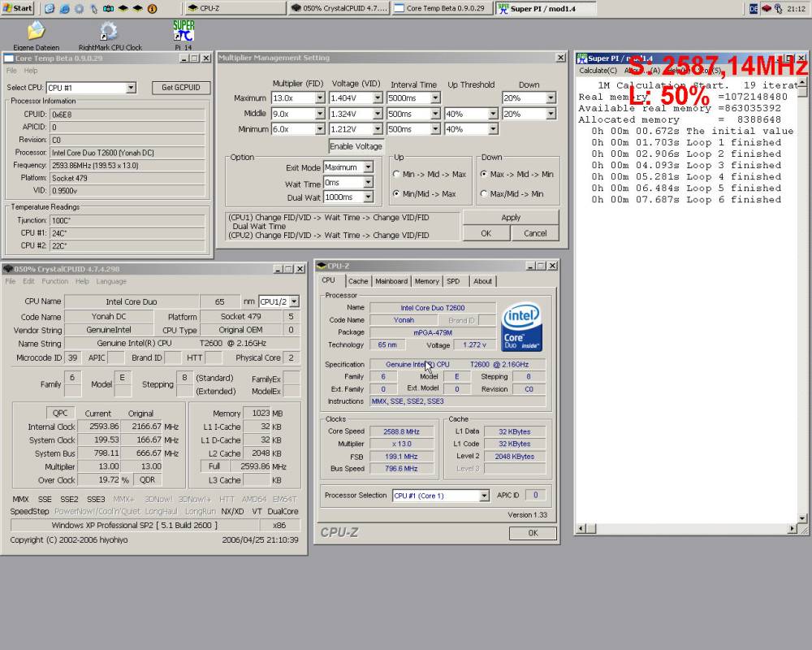812x650 pixels.
Task: Open the Eigene Dateien desktop folder icon
Action: coord(36,31)
